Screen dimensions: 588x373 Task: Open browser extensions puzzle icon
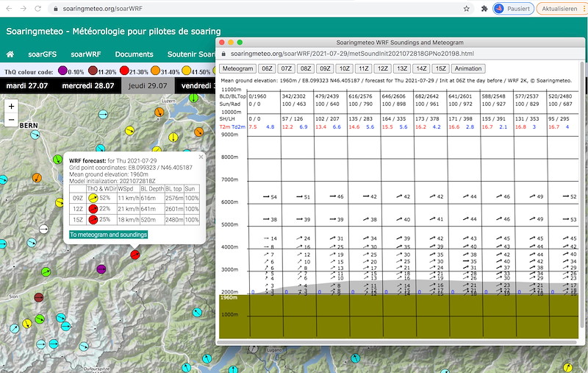pyautogui.click(x=484, y=8)
